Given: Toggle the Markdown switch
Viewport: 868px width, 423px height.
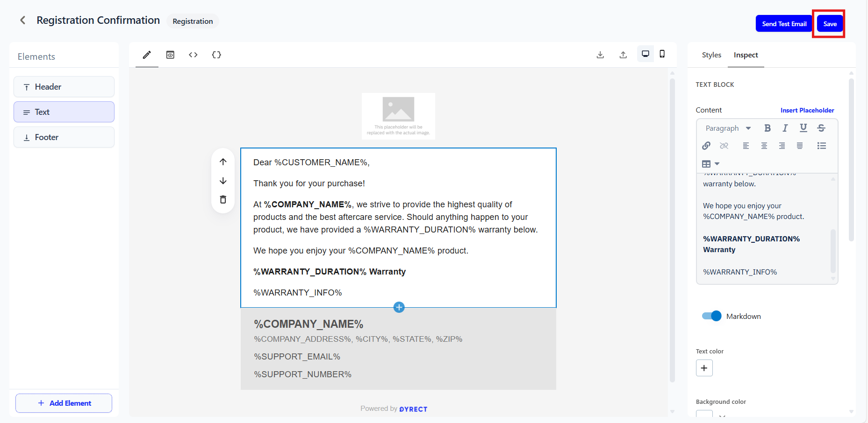Looking at the screenshot, I should pyautogui.click(x=711, y=316).
